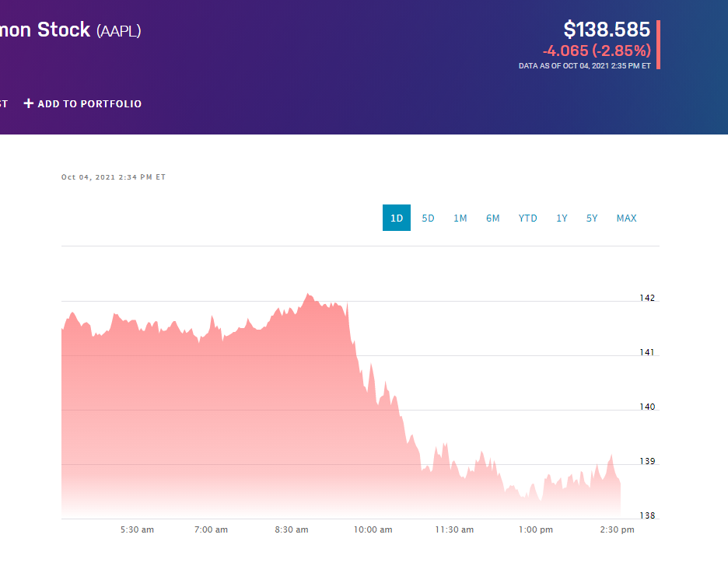Reselect the active 1D chart tab

396,218
